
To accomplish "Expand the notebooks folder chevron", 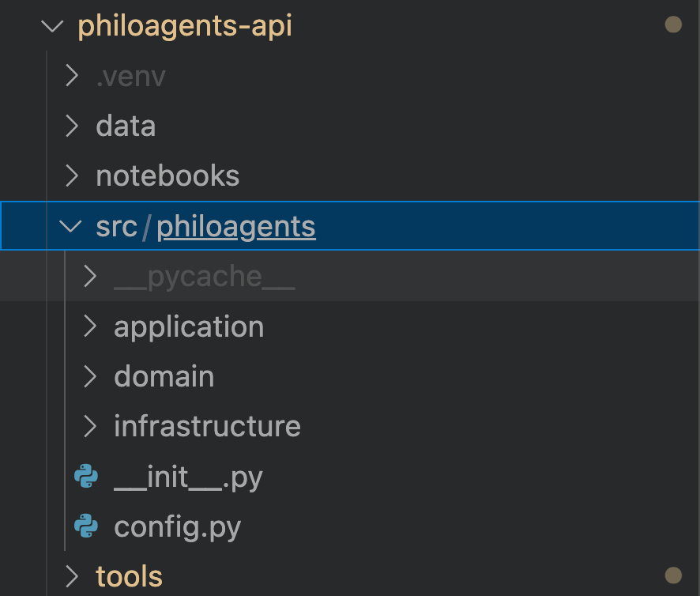I will (x=72, y=175).
